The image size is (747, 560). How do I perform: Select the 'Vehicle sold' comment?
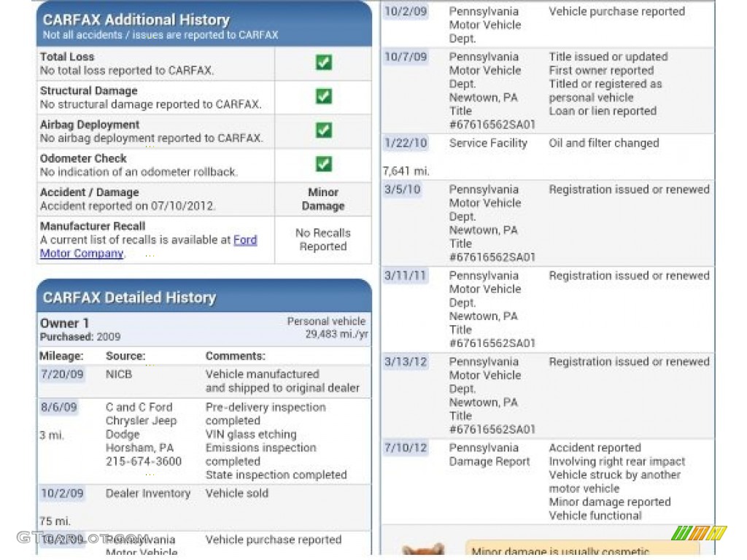coord(237,494)
